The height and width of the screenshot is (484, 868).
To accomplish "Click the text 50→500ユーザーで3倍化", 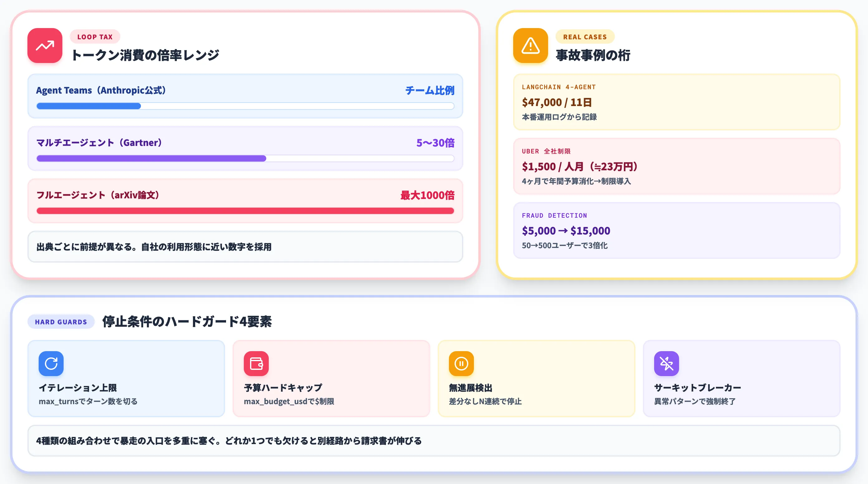I will (x=565, y=245).
